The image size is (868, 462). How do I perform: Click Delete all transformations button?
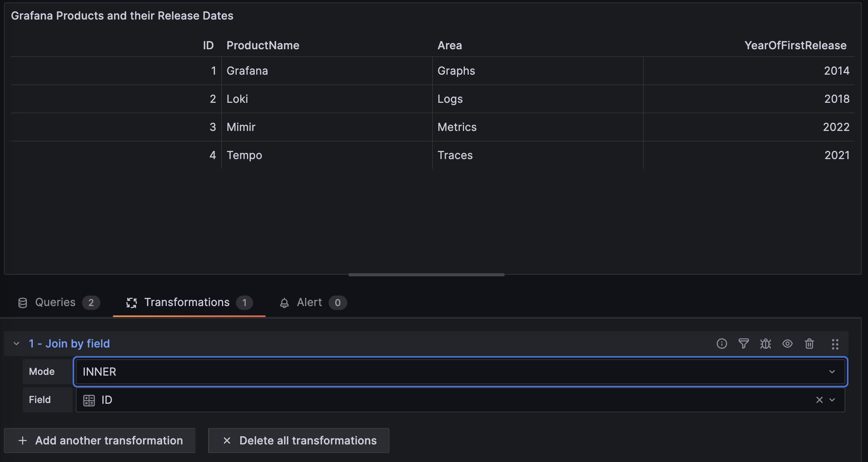[x=299, y=441]
